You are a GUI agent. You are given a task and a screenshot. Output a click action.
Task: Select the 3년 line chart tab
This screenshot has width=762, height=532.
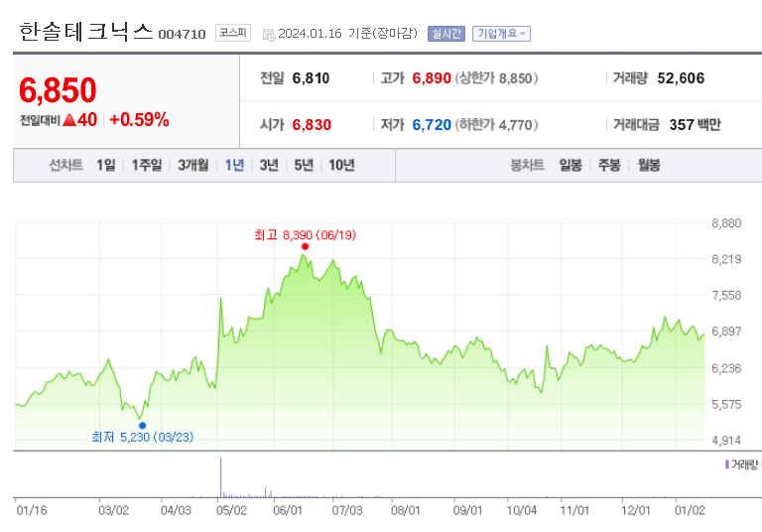coord(269,166)
